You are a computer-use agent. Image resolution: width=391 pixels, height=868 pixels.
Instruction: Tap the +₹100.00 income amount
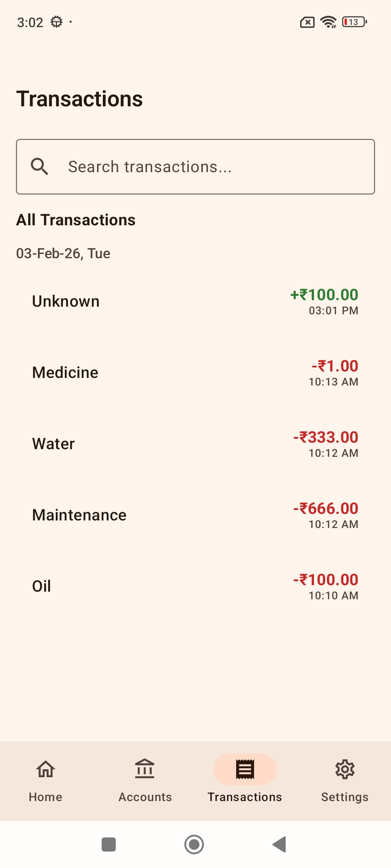324,295
